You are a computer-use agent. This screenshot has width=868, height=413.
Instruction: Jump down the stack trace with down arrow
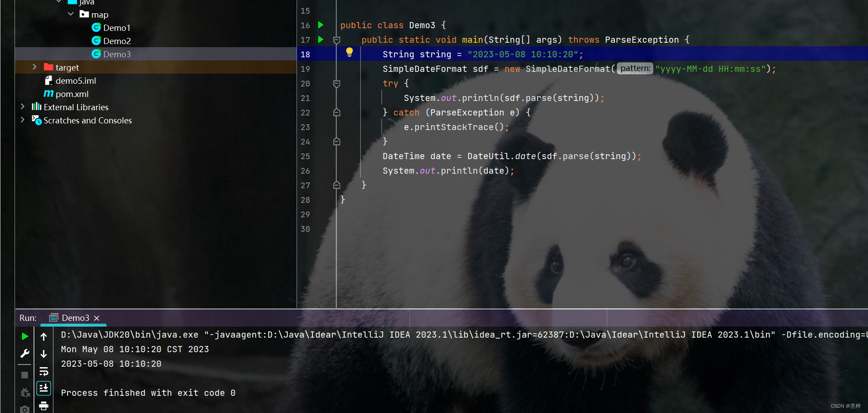(44, 353)
